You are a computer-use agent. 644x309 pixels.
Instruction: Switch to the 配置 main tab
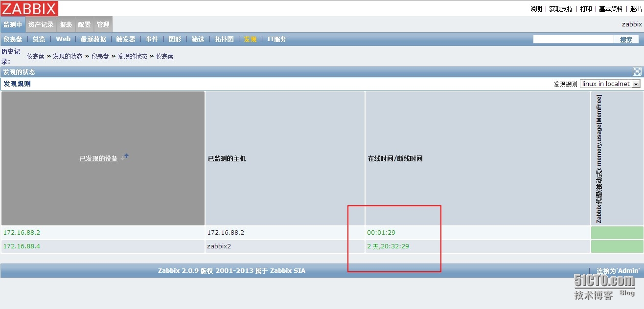(84, 24)
